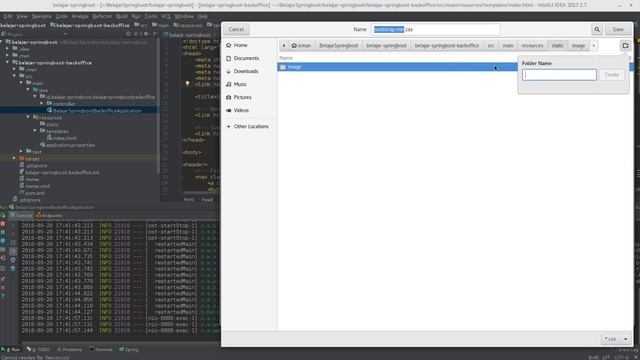Collapse the main folder in project tree
640x360 pixels.
pos(21,83)
